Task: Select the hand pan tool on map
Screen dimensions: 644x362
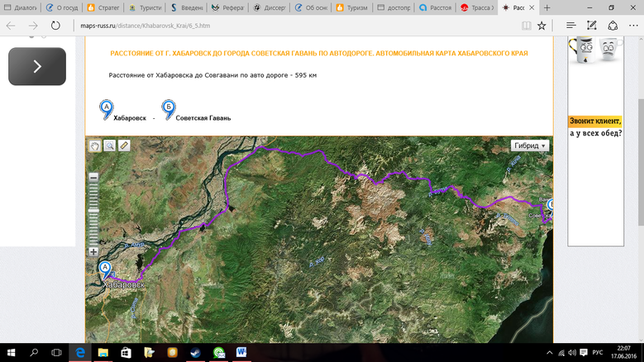Action: point(95,145)
